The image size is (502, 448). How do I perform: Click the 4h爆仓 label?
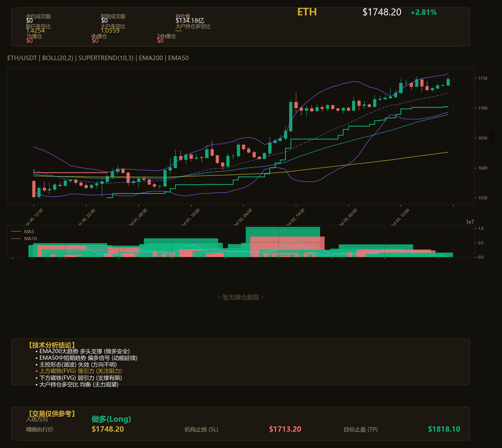pyautogui.click(x=99, y=36)
